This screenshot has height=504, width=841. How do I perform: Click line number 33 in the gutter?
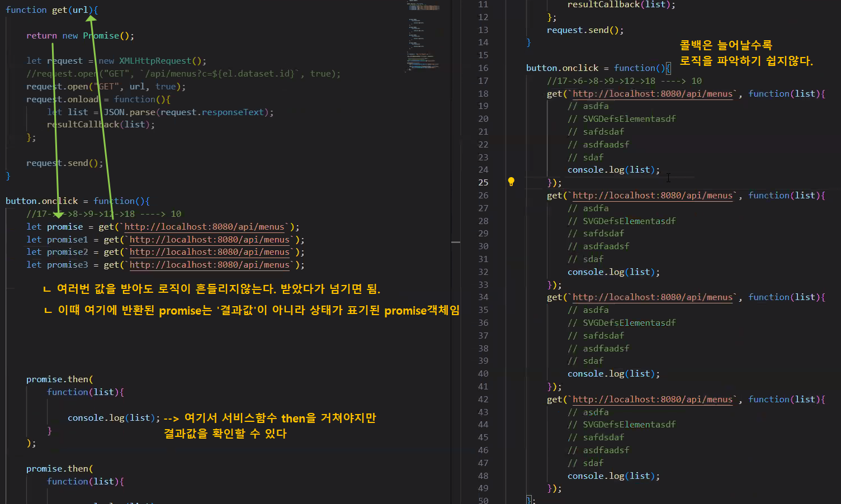pos(483,285)
